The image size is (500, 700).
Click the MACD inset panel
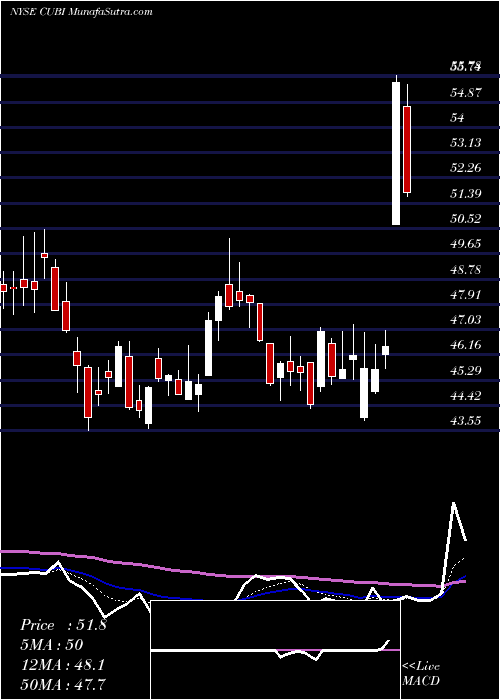pyautogui.click(x=275, y=650)
